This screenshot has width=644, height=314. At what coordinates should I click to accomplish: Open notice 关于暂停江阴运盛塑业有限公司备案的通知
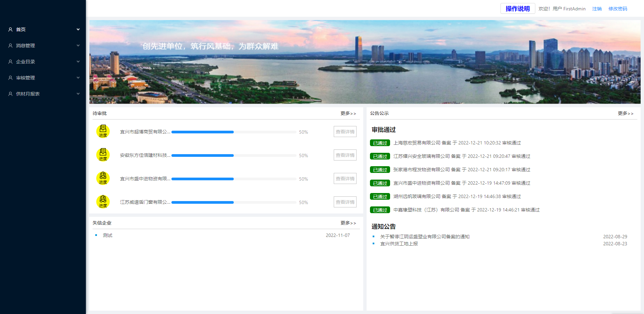(x=425, y=237)
